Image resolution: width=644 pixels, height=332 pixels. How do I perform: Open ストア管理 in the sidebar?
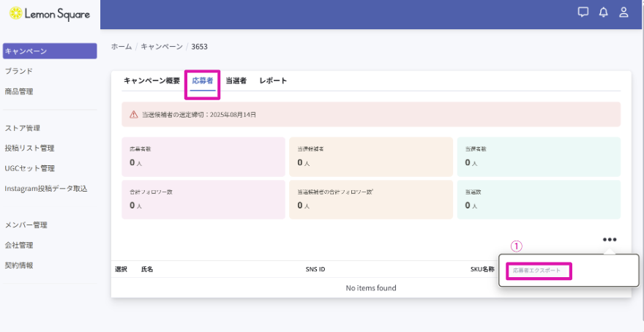23,128
